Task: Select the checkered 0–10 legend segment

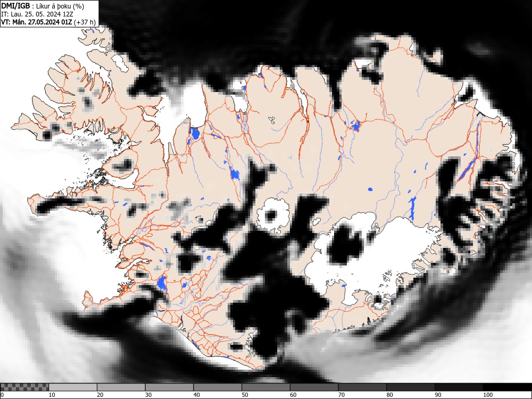Action: (25, 387)
